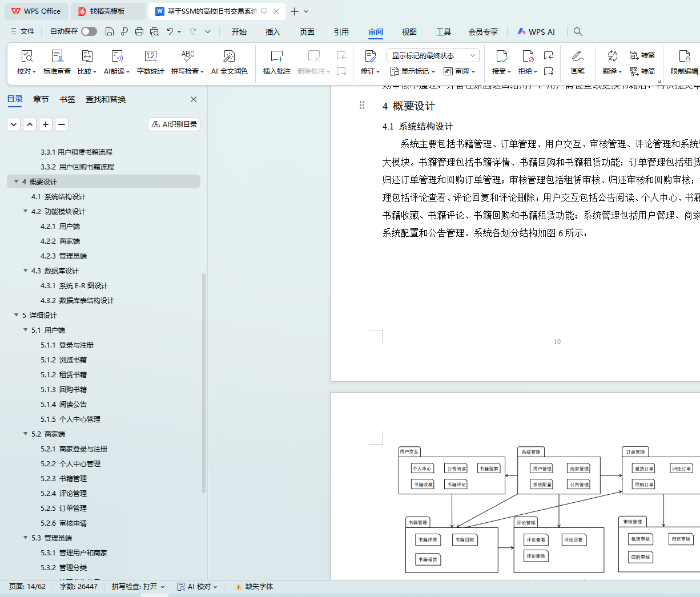Screen dimensions: 700x597
Task: Close the navigation pane with X
Action: tap(194, 99)
